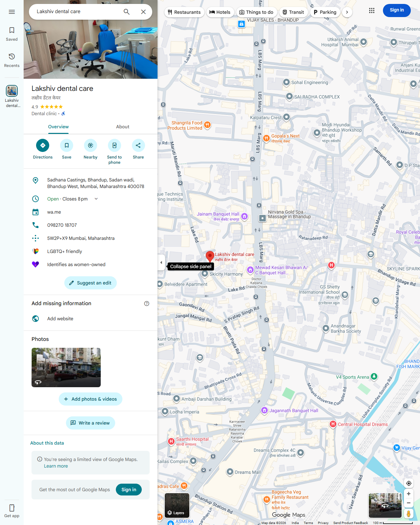Viewport: 420px width, 525px height.
Task: Filter map by Restaurants chip
Action: (x=184, y=12)
